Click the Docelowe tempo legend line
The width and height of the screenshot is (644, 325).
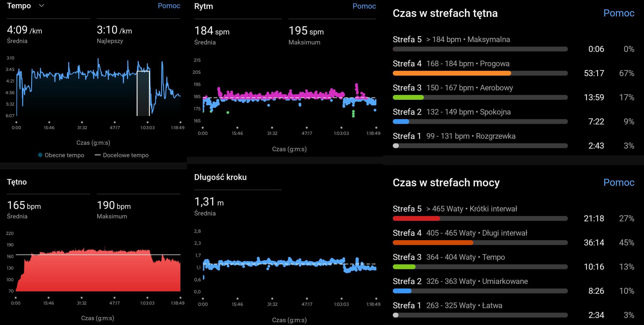(98, 155)
